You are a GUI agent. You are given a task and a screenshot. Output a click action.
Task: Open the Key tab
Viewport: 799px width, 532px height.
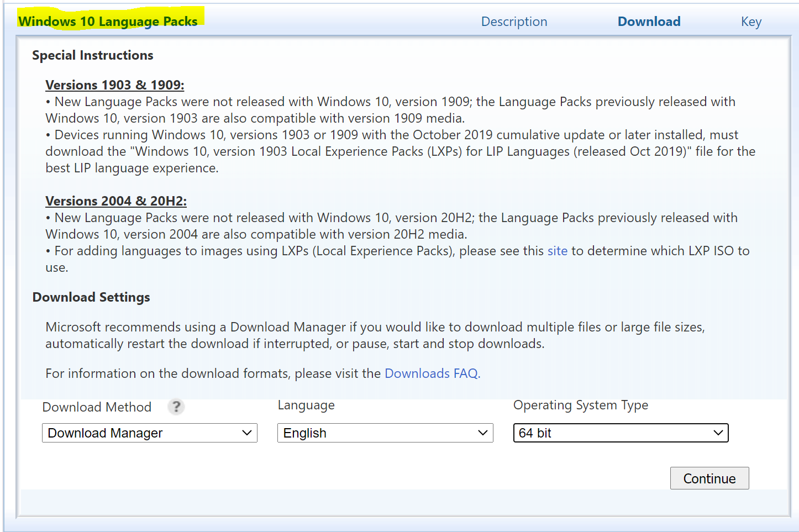pyautogui.click(x=751, y=22)
